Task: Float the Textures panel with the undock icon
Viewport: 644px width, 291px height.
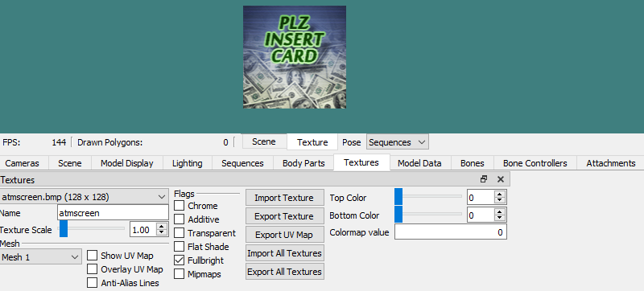Action: [x=484, y=179]
